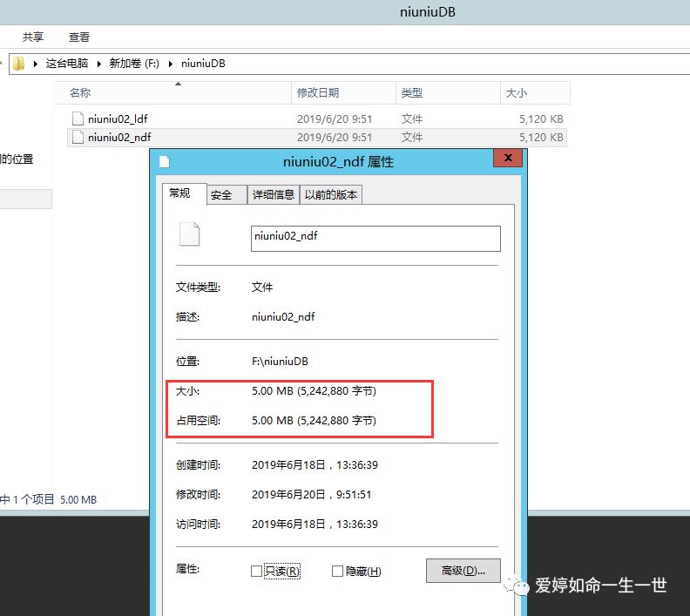This screenshot has height=616, width=690.
Task: Click the folder icon in address bar
Action: point(18,64)
